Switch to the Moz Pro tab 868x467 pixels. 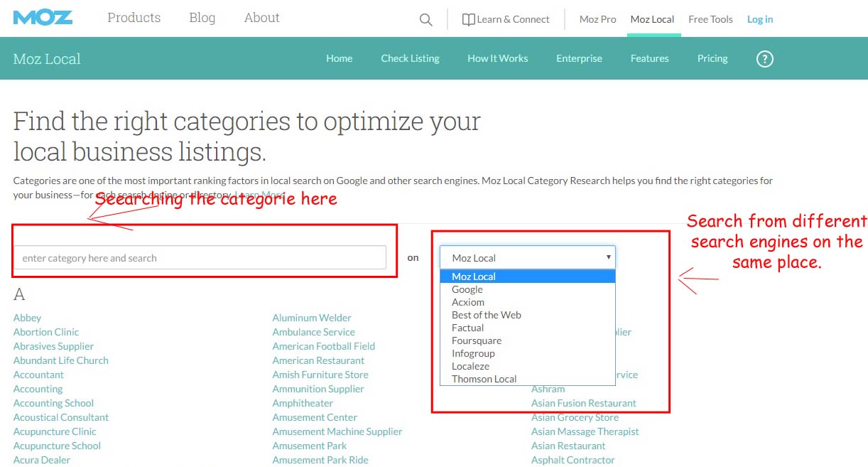point(597,19)
